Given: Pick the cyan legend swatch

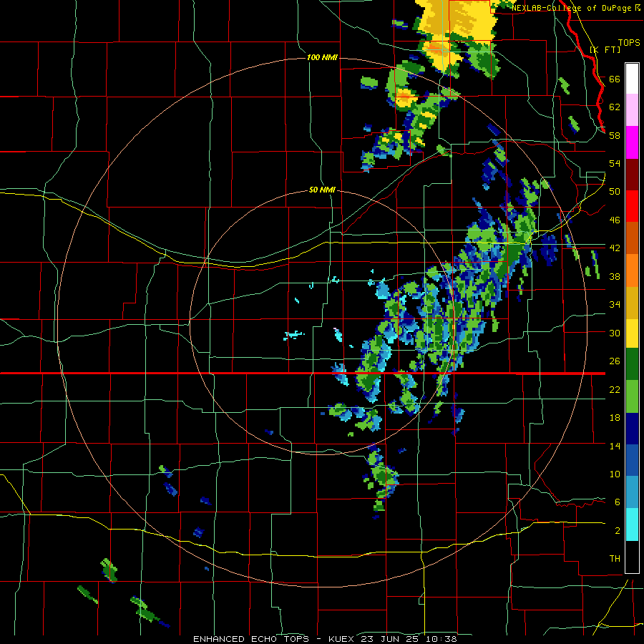Looking at the screenshot, I should click(632, 525).
